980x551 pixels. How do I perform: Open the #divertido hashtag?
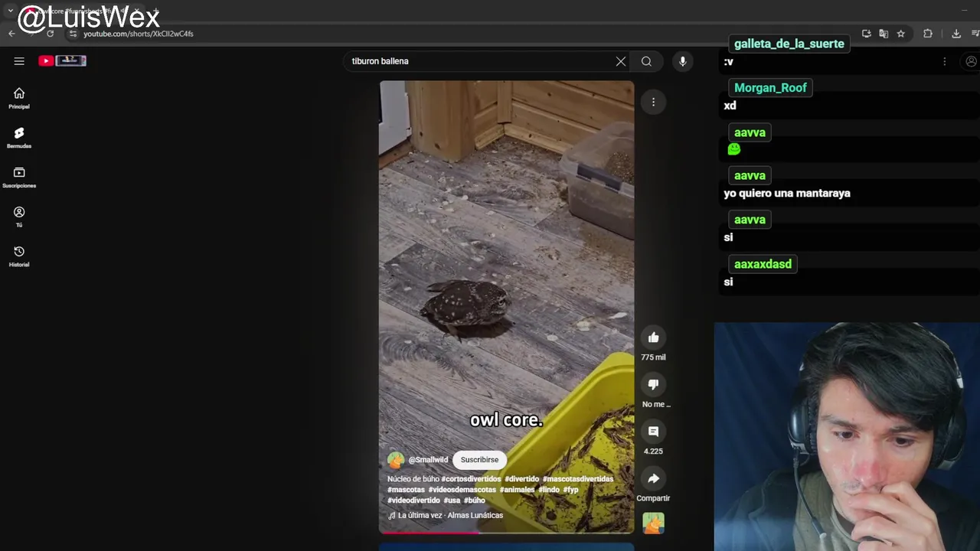point(521,479)
